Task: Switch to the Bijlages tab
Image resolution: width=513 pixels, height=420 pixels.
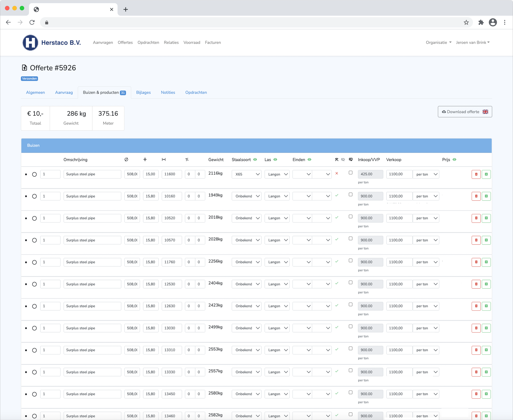Action: point(143,92)
